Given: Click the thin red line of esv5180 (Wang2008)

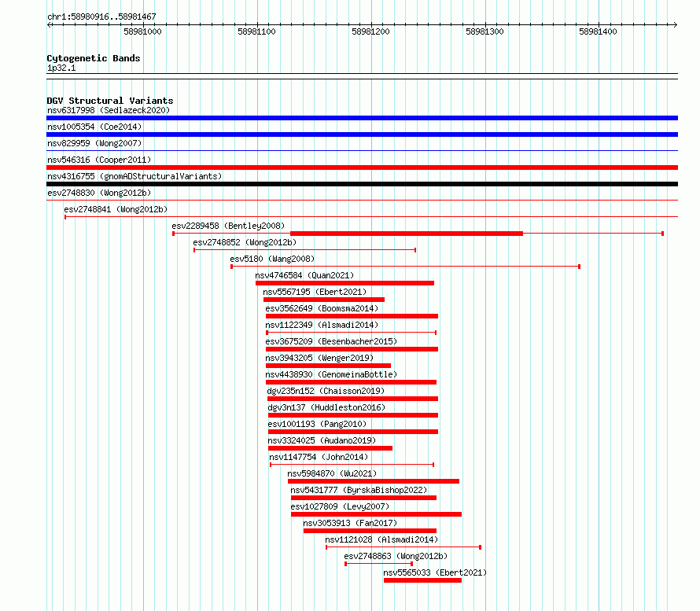Looking at the screenshot, I should pyautogui.click(x=405, y=267).
